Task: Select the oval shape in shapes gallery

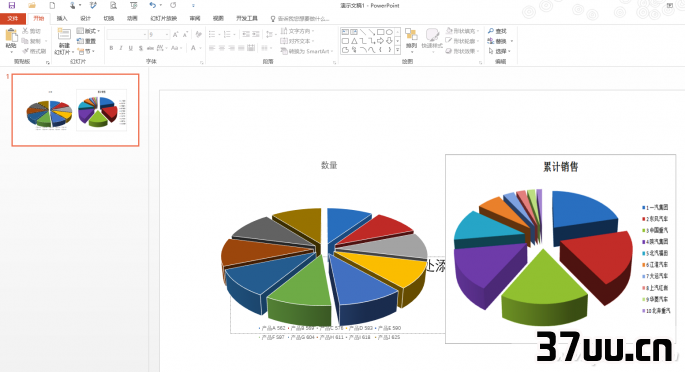Action: [x=389, y=32]
